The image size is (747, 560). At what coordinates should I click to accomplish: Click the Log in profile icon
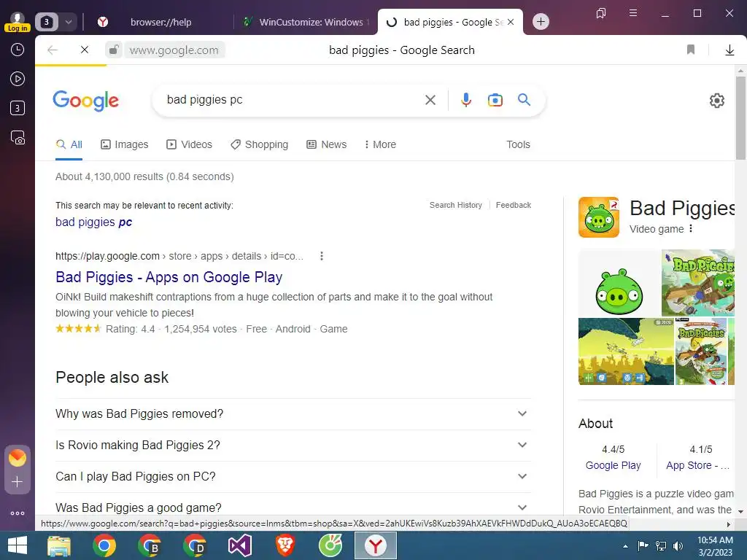coord(18,22)
